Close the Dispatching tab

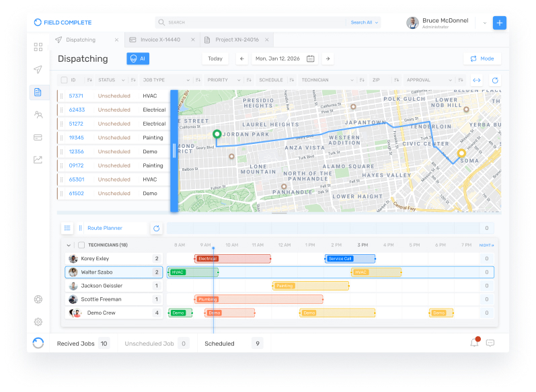(x=116, y=40)
